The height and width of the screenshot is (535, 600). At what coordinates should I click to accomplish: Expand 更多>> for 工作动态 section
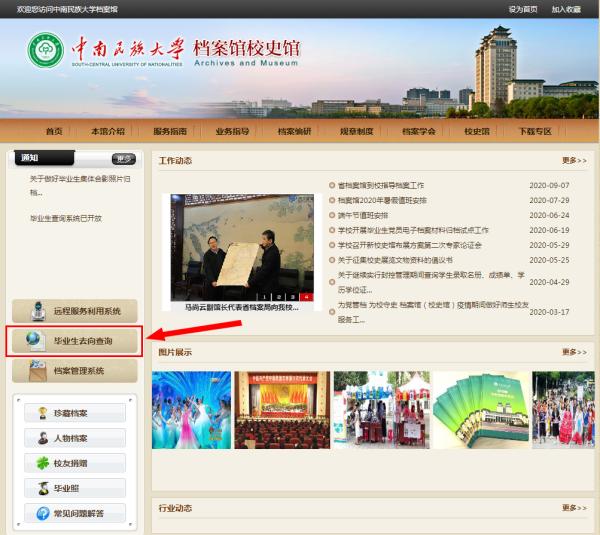(x=574, y=160)
